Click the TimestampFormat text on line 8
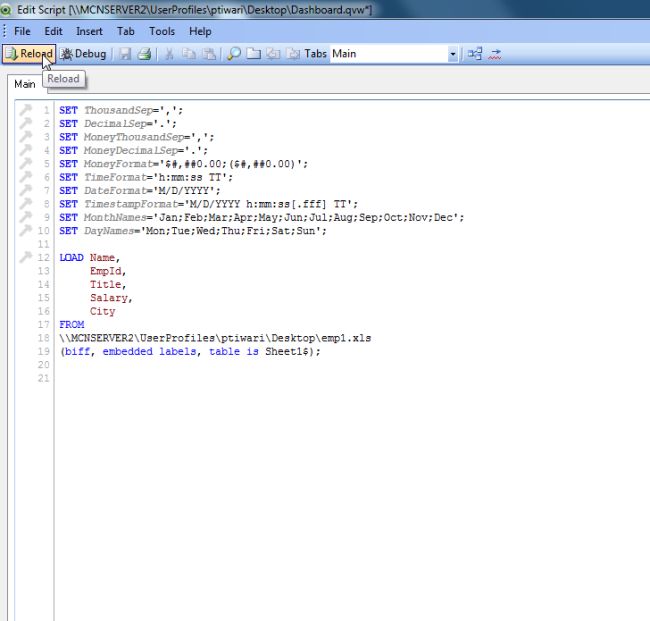This screenshot has width=650, height=621. coord(131,204)
